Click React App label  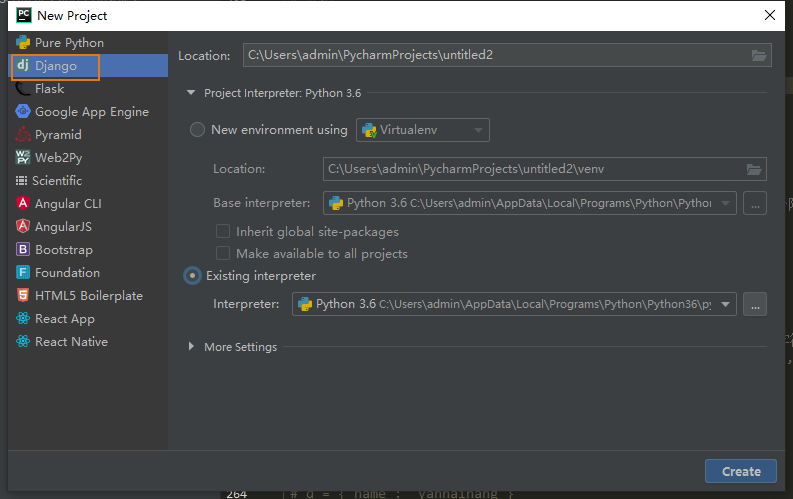coord(65,319)
